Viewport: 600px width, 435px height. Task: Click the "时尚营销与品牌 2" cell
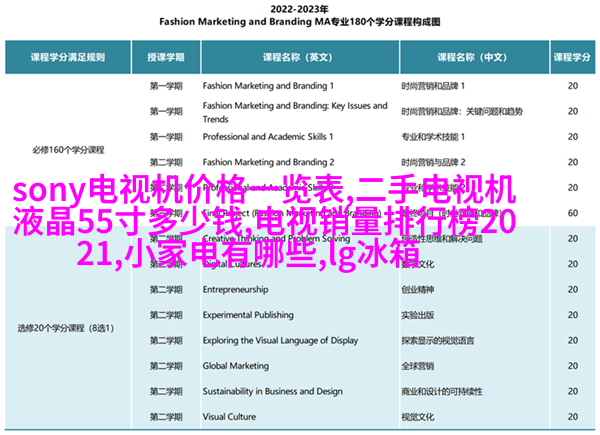click(x=433, y=162)
